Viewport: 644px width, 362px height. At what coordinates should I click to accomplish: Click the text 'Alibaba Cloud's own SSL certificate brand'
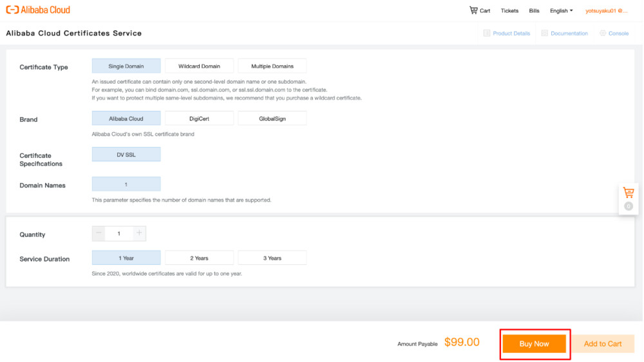(x=143, y=134)
